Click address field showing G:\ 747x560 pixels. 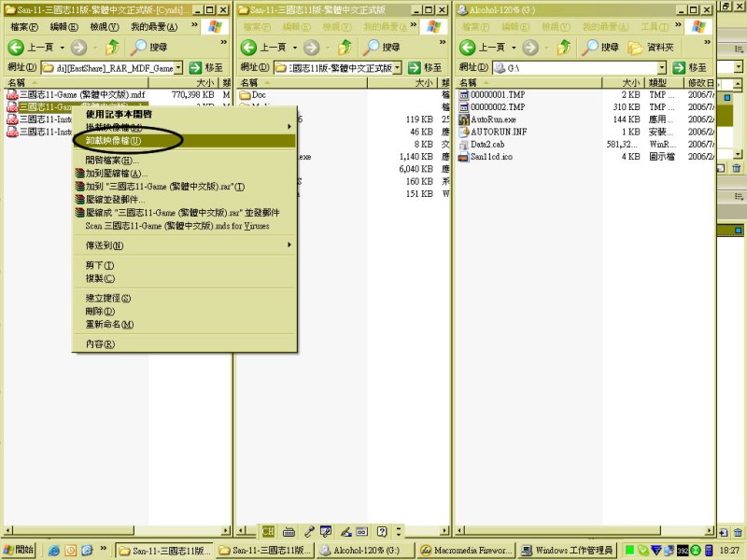point(579,67)
